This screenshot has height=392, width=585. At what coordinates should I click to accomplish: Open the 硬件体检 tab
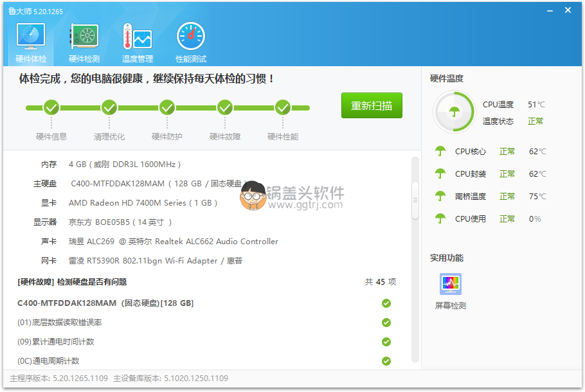pos(31,43)
